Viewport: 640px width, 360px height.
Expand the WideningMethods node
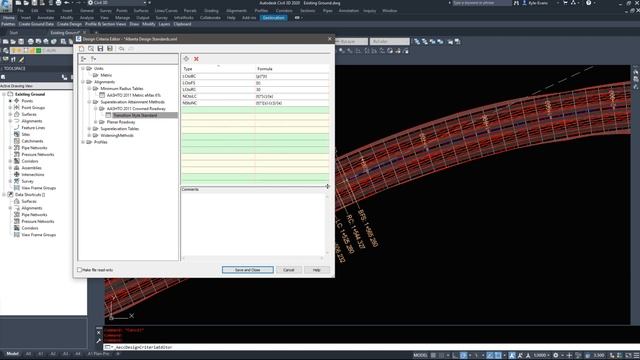[x=89, y=135]
